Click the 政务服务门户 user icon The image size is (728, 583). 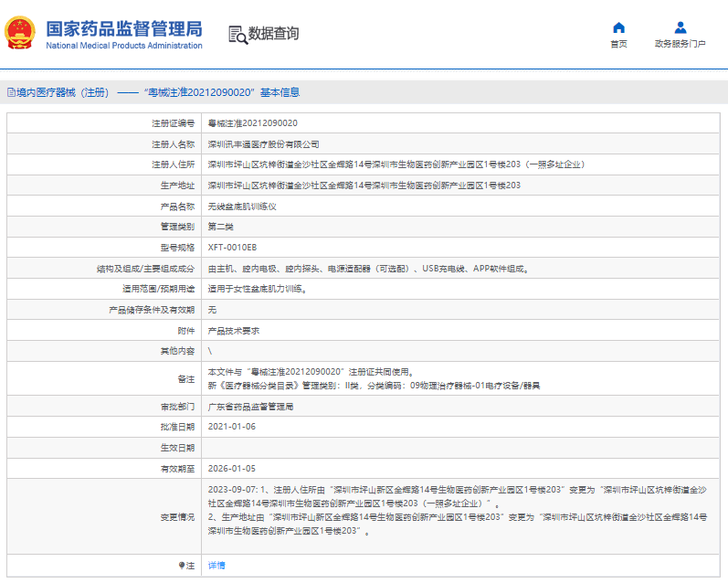[681, 27]
